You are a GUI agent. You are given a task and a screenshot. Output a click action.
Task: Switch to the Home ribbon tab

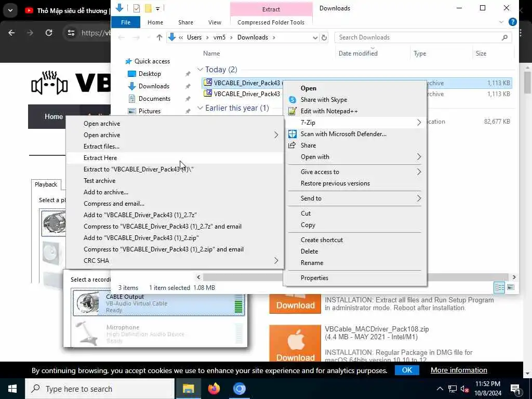click(155, 22)
